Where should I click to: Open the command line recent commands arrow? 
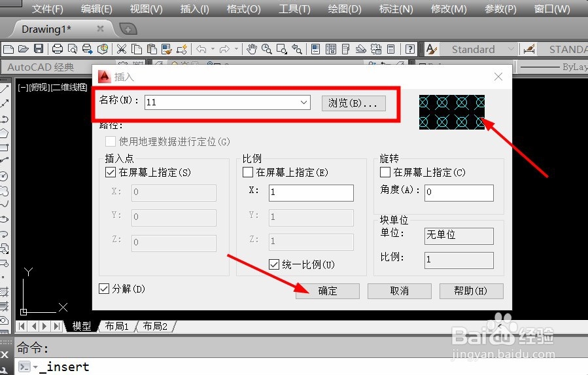[x=35, y=366]
